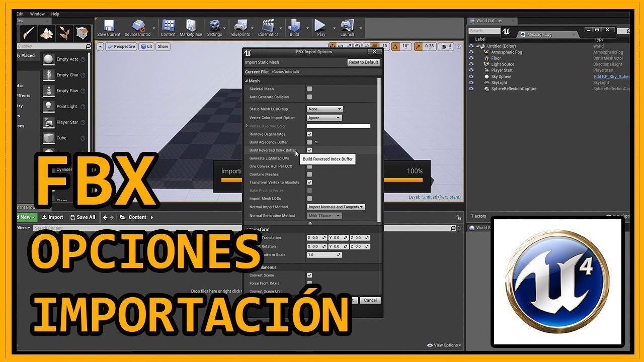Image resolution: width=644 pixels, height=362 pixels.
Task: Open the Help menu
Action: pos(55,14)
